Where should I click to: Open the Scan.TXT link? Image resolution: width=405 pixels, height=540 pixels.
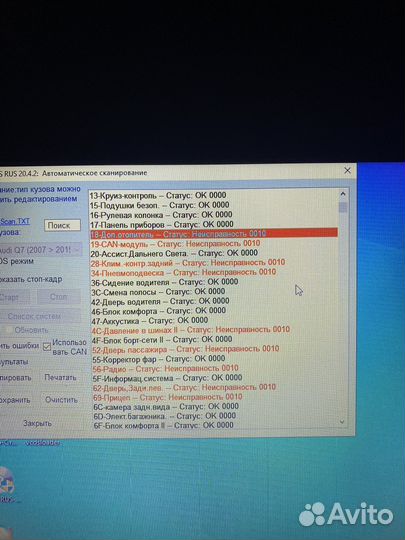tap(15, 221)
